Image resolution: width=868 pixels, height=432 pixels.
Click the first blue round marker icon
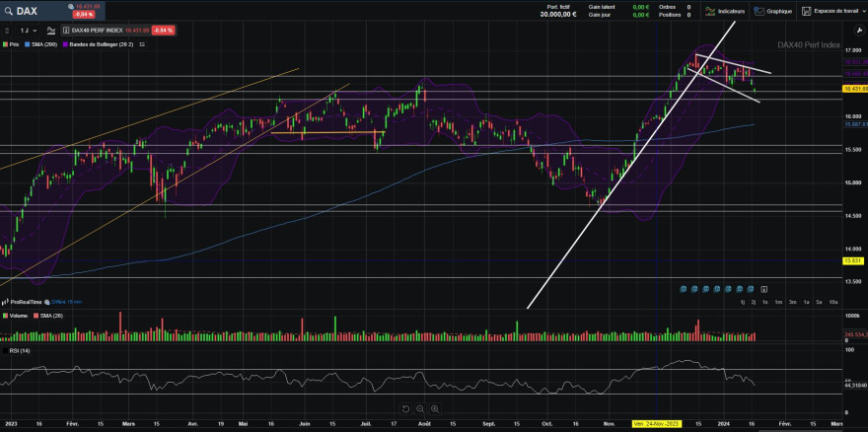pos(684,289)
